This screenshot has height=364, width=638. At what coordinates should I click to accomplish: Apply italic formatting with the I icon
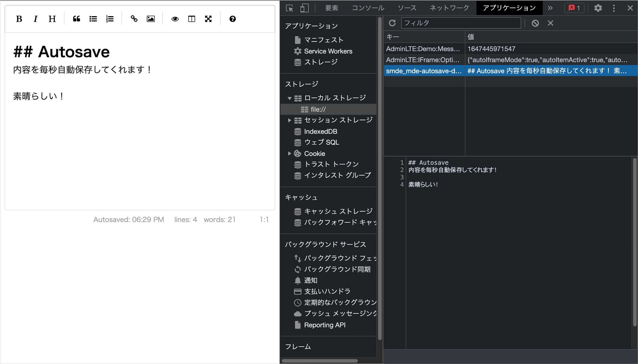(35, 19)
